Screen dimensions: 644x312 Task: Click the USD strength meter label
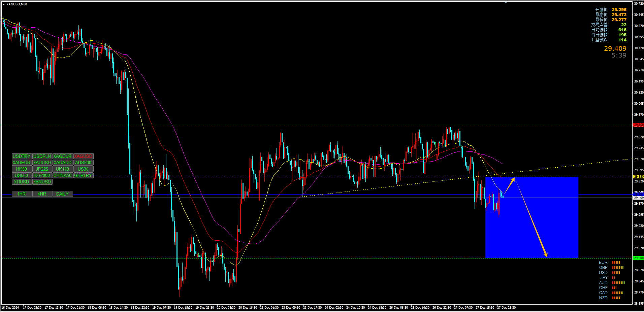coord(603,273)
